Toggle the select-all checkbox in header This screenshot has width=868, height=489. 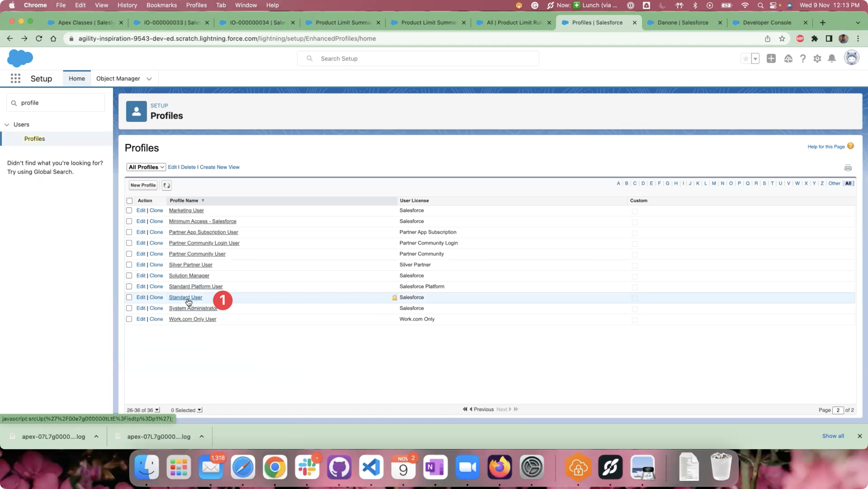coord(129,201)
